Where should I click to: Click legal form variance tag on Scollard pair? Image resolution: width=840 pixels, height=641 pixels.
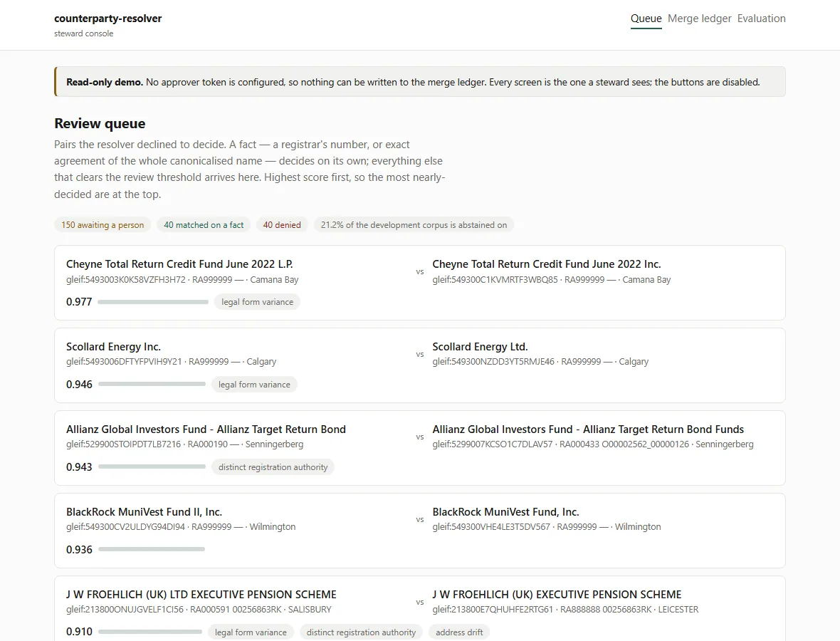pyautogui.click(x=254, y=385)
